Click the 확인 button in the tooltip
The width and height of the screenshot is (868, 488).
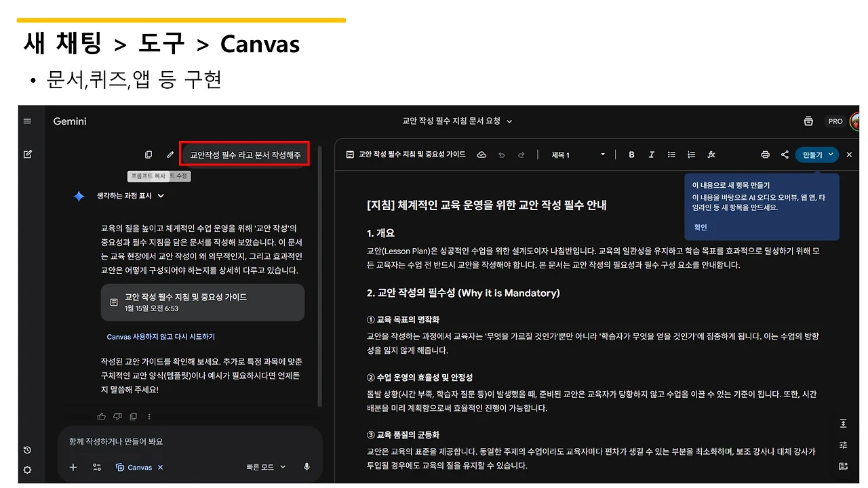pyautogui.click(x=700, y=227)
